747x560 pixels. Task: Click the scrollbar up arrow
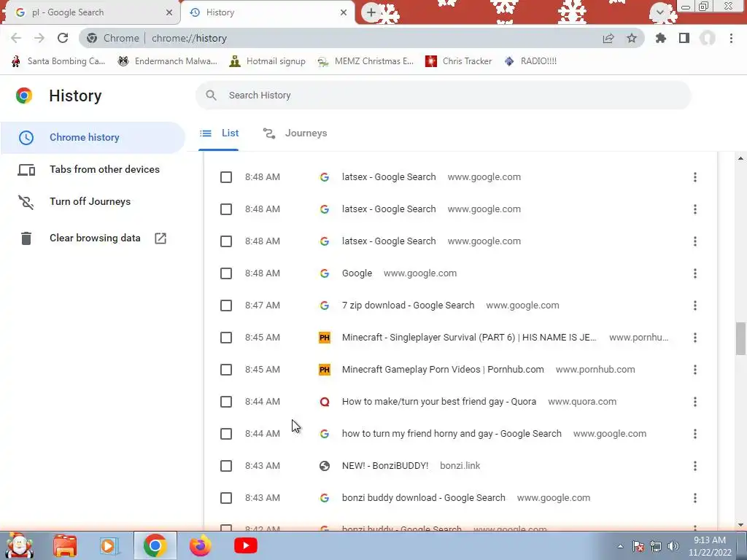(x=740, y=158)
